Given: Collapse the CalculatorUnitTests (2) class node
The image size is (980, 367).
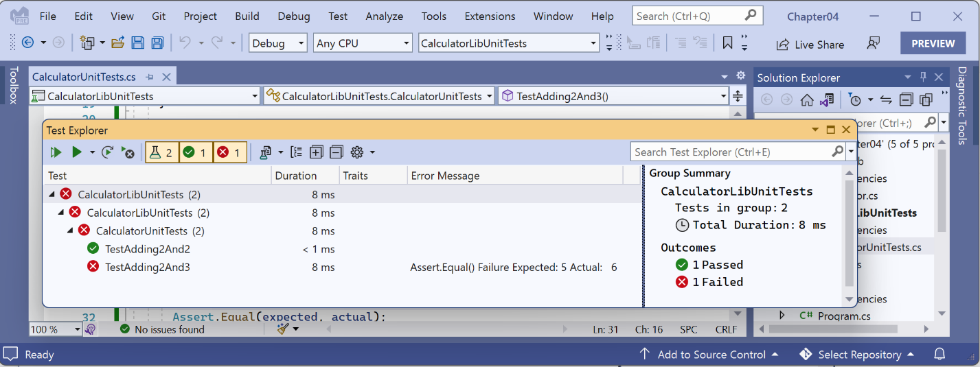Looking at the screenshot, I should point(70,230).
